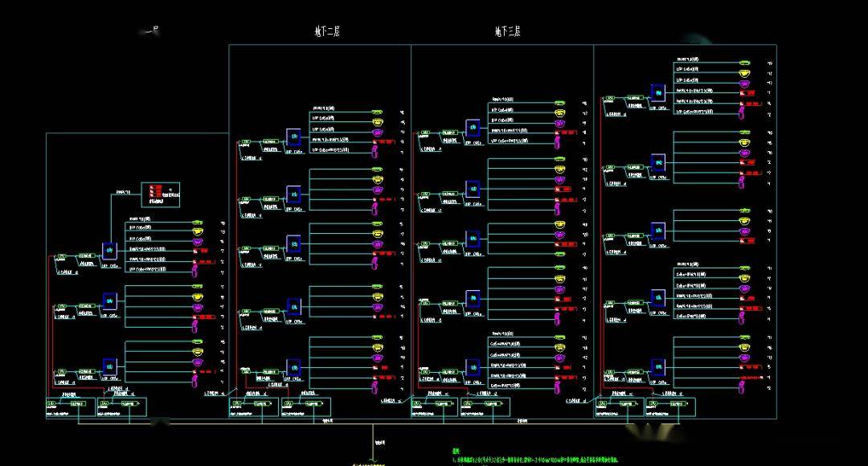
Task: Pick topmost yellow detector in leftmost section
Action: 198,231
